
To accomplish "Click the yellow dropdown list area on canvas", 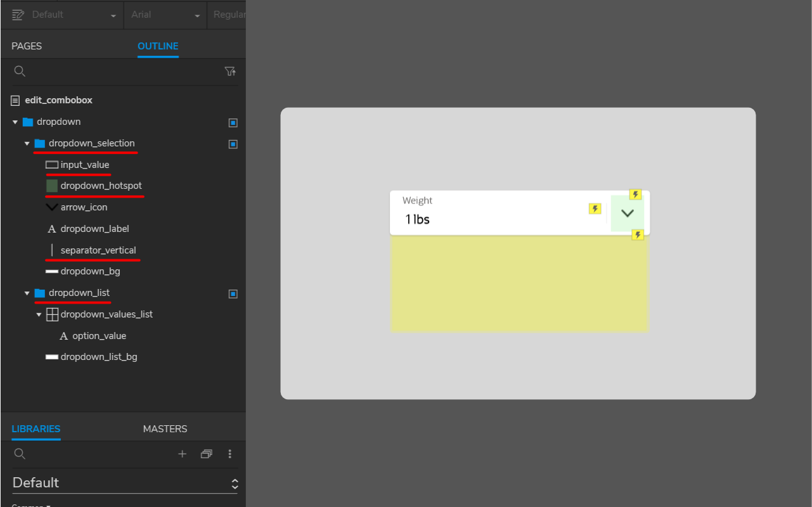I will tap(520, 284).
